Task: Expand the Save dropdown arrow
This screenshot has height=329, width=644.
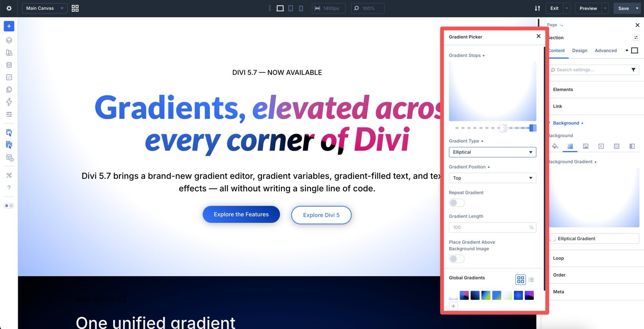Action: pyautogui.click(x=637, y=8)
